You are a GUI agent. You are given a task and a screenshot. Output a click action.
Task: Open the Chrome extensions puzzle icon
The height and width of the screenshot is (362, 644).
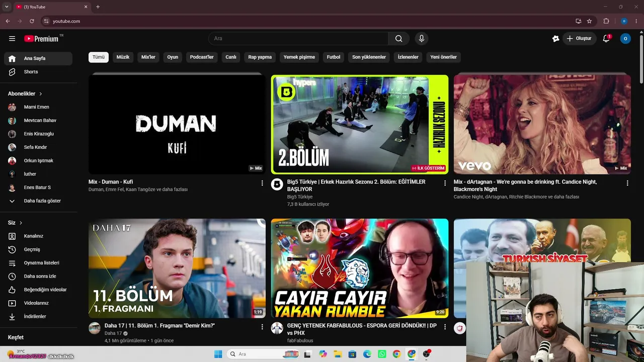coord(606,21)
